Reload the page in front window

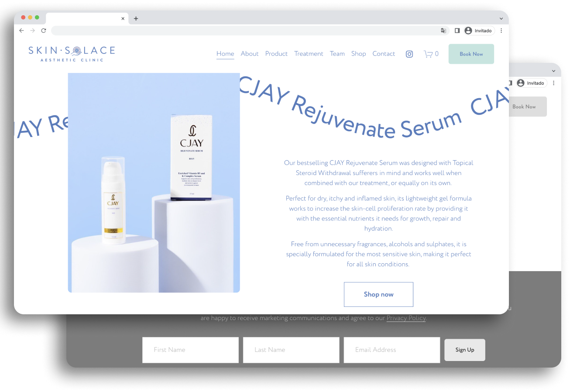pos(44,31)
